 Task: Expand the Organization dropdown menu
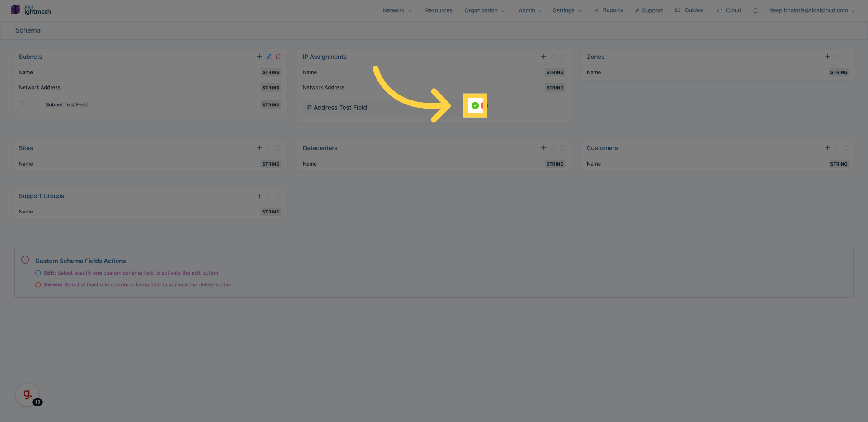(x=484, y=10)
